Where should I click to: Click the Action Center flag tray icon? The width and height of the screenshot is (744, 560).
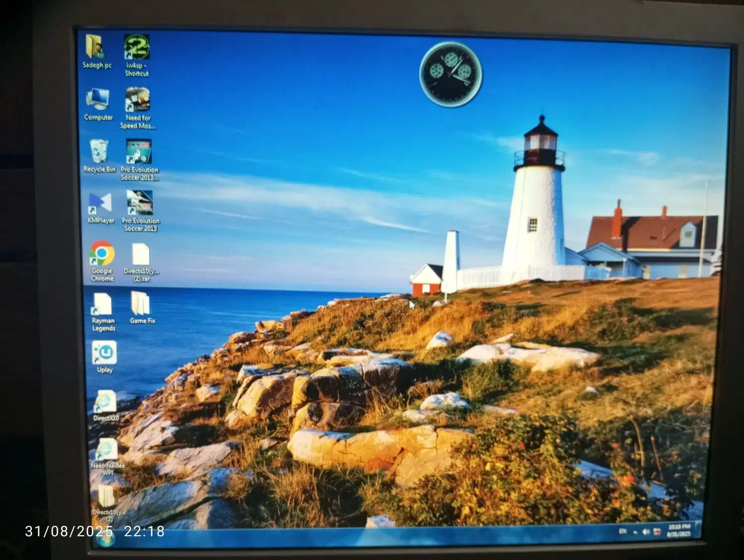coord(657,532)
